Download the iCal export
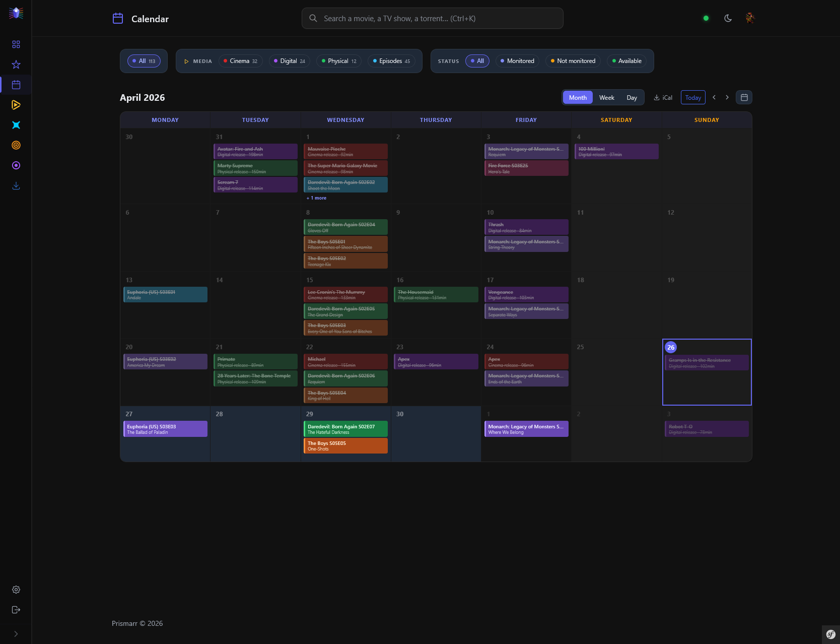The height and width of the screenshot is (644, 840). 663,97
